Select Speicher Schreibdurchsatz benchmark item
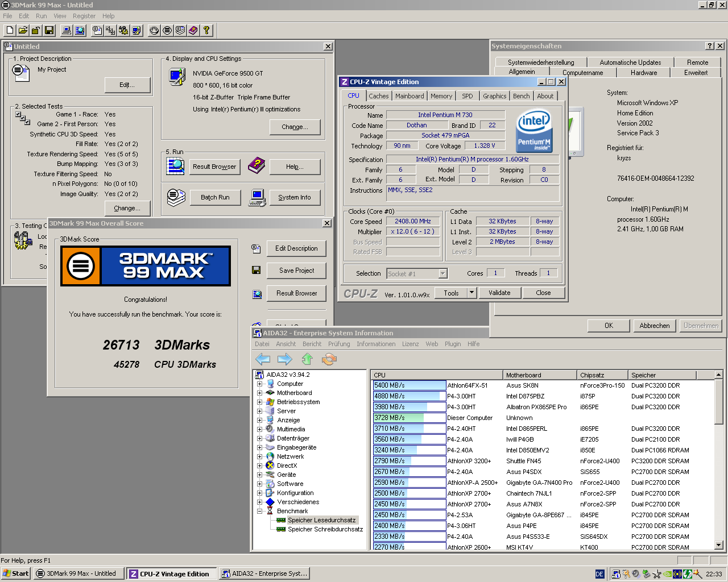 click(x=325, y=529)
